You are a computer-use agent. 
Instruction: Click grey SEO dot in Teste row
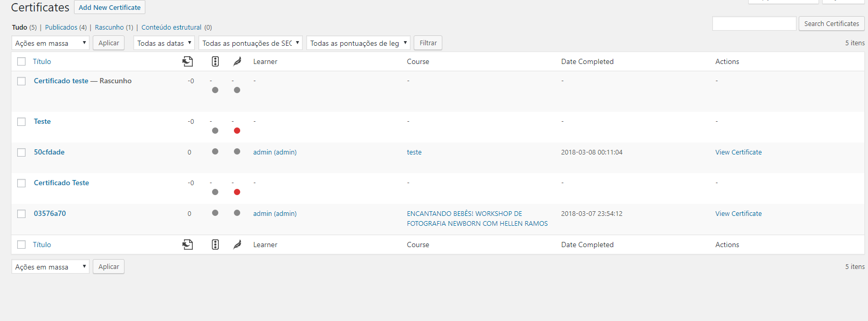tap(215, 131)
